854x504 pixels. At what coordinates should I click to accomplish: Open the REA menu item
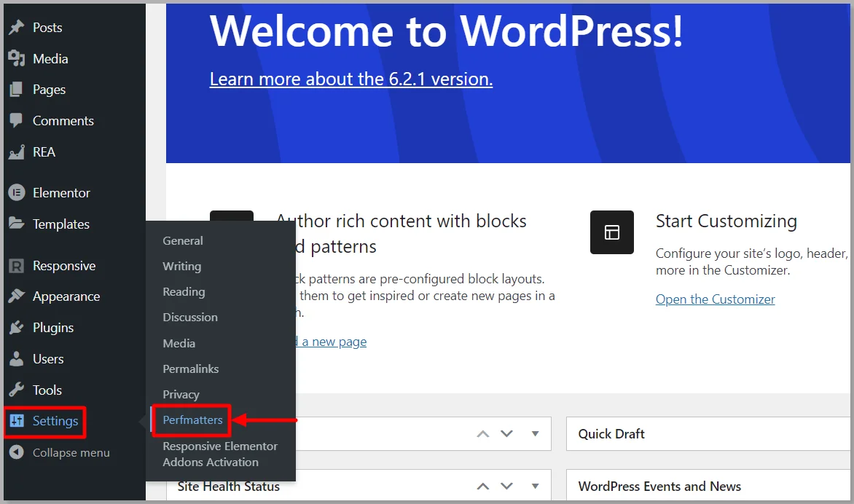click(x=44, y=151)
